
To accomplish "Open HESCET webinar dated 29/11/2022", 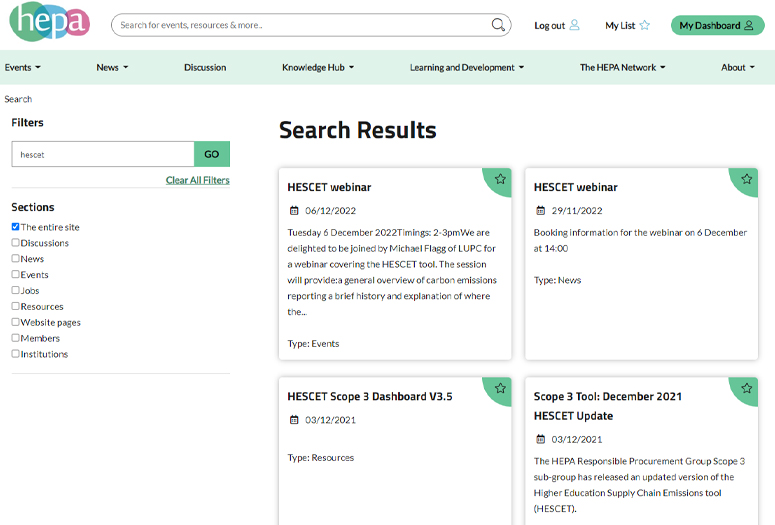I will click(x=576, y=187).
